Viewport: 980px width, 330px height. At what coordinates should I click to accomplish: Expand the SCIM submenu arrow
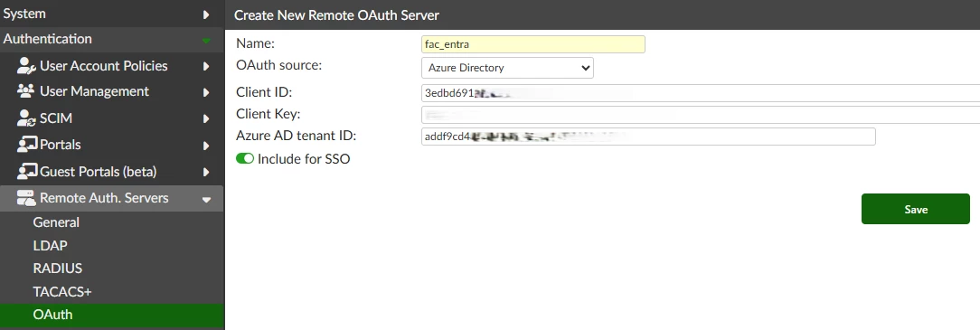coord(206,118)
